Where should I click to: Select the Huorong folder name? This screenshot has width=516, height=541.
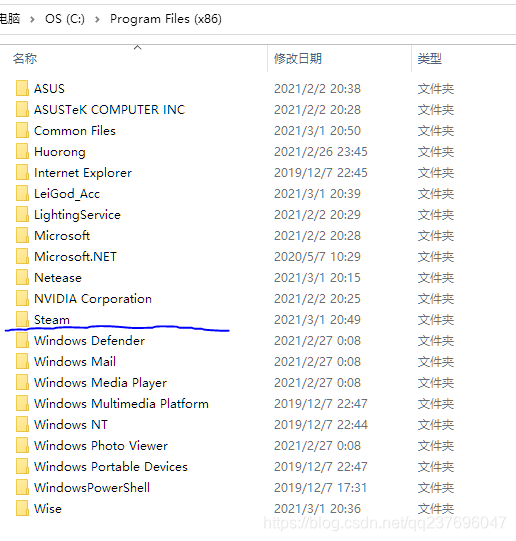coord(60,152)
